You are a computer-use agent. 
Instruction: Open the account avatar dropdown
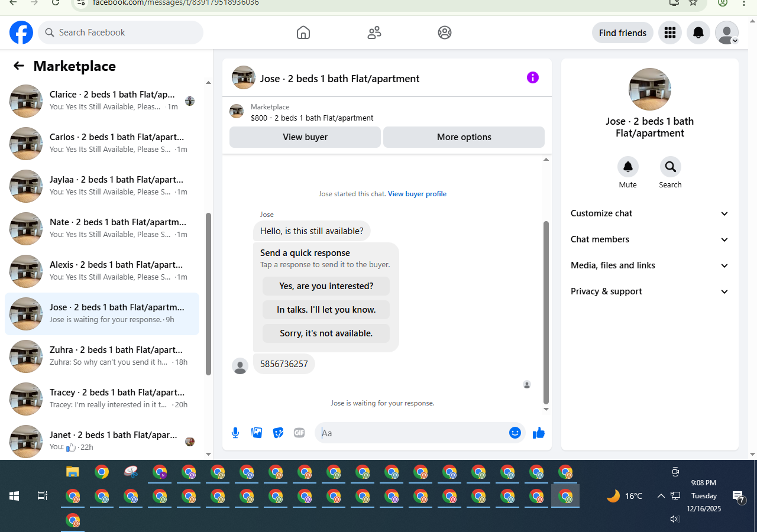[727, 33]
